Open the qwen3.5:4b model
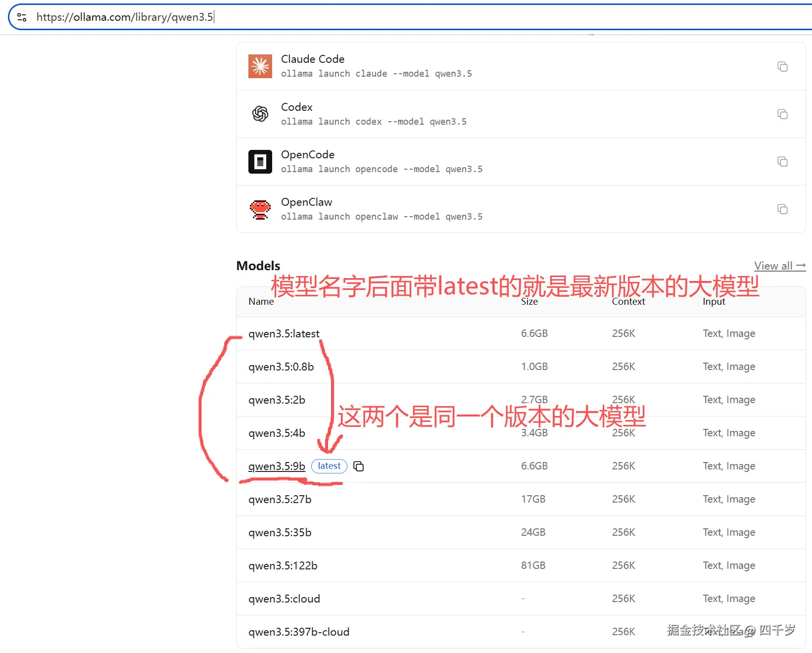 click(x=277, y=433)
